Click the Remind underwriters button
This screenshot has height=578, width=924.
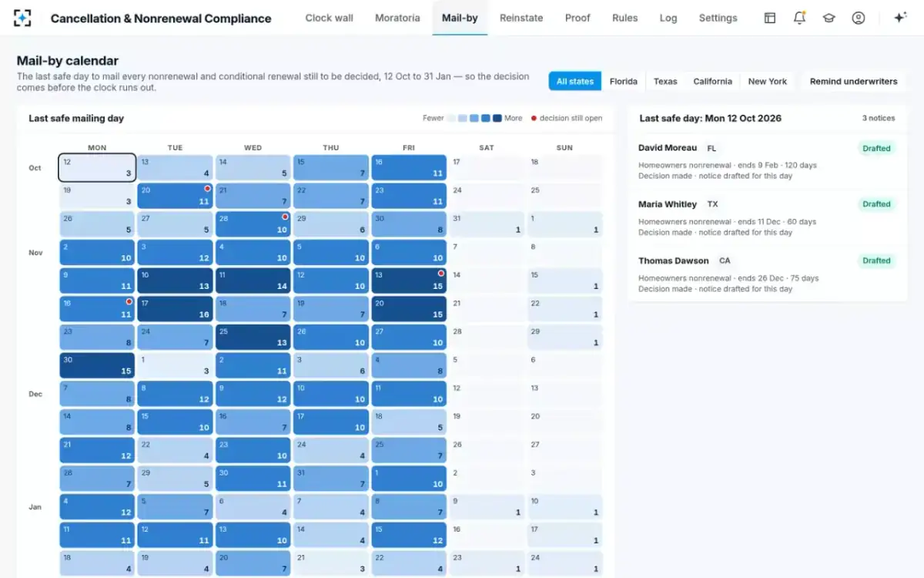853,81
